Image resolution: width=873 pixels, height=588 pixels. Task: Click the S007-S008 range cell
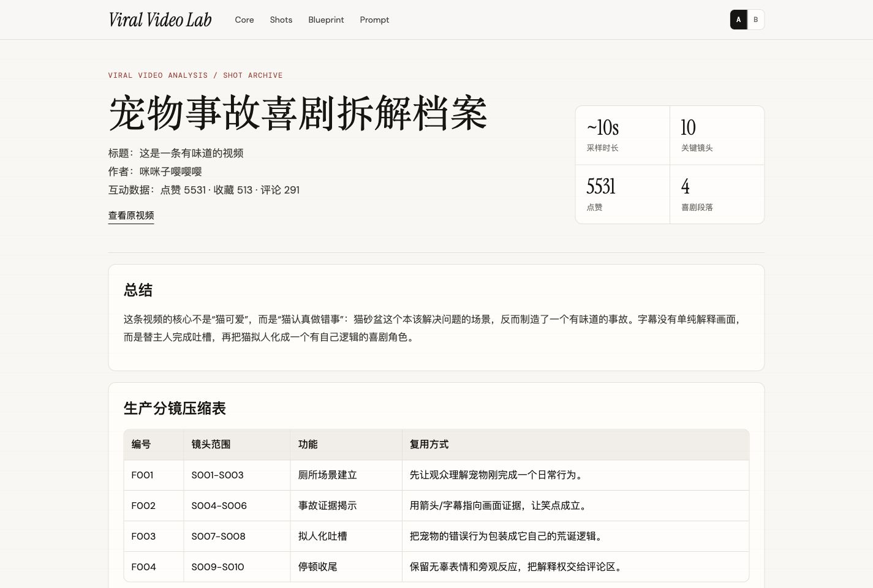(237, 537)
